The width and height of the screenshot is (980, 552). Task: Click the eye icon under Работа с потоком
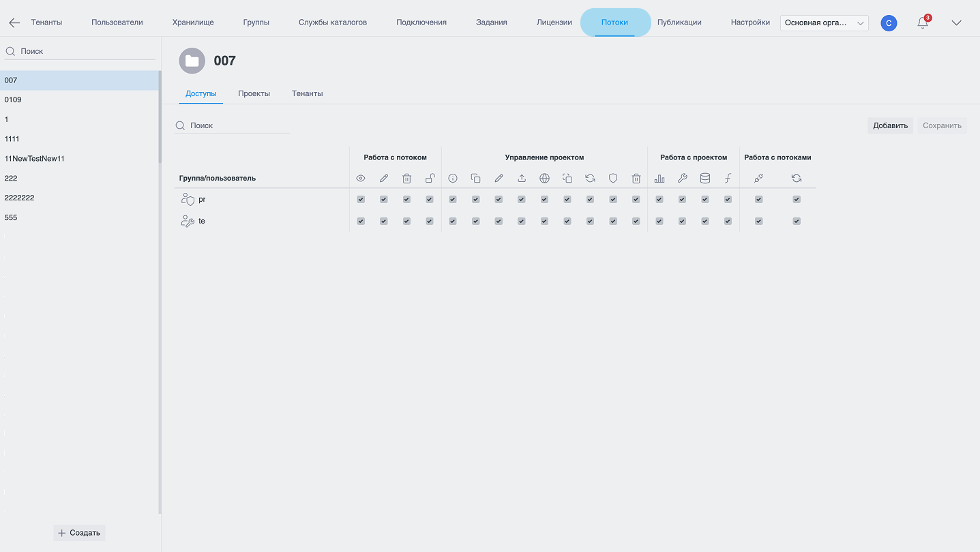[x=361, y=179]
